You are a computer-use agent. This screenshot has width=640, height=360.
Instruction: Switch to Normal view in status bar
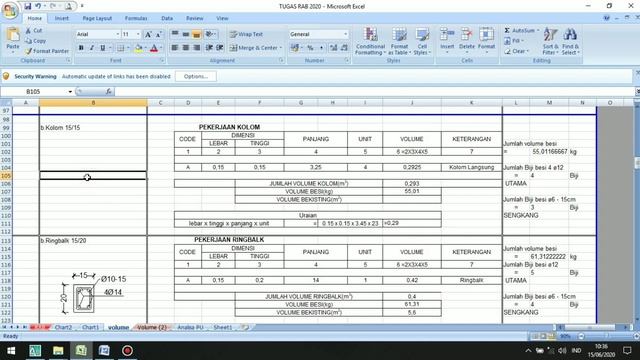pyautogui.click(x=535, y=336)
